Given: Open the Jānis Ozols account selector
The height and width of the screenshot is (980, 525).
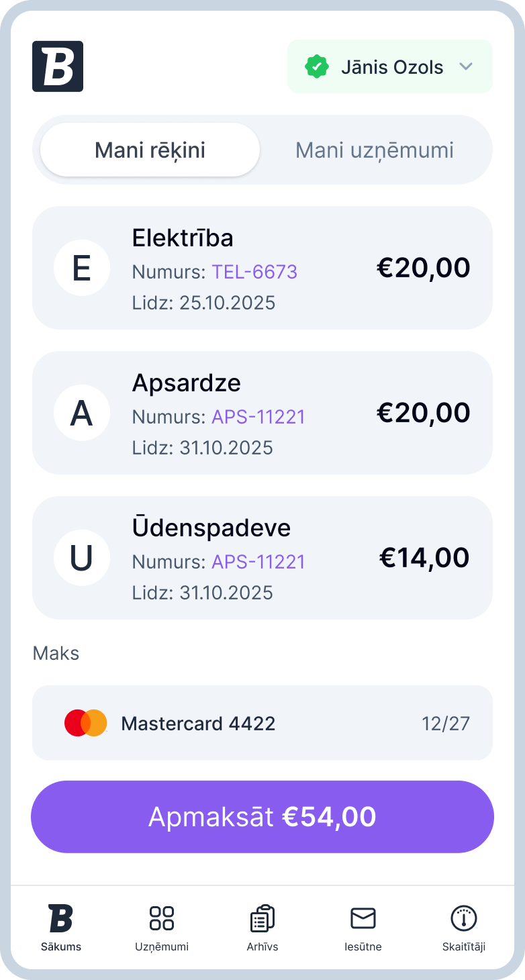Looking at the screenshot, I should pyautogui.click(x=391, y=67).
